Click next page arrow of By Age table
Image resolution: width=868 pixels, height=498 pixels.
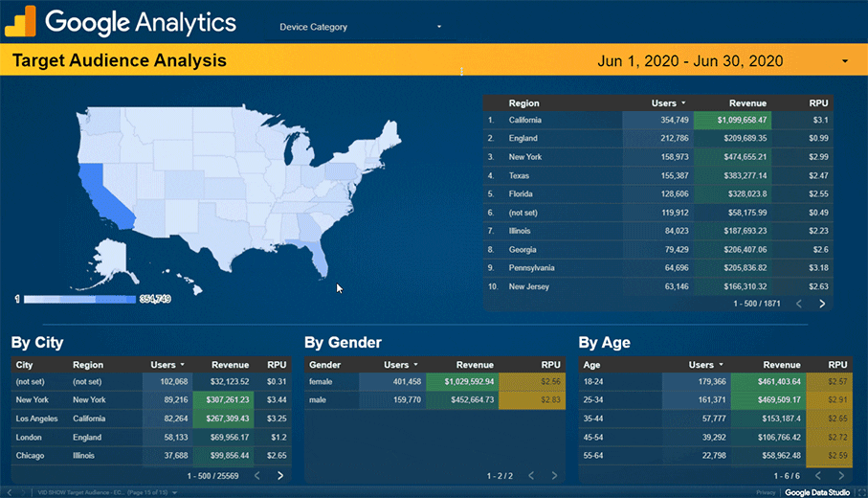[x=841, y=476]
